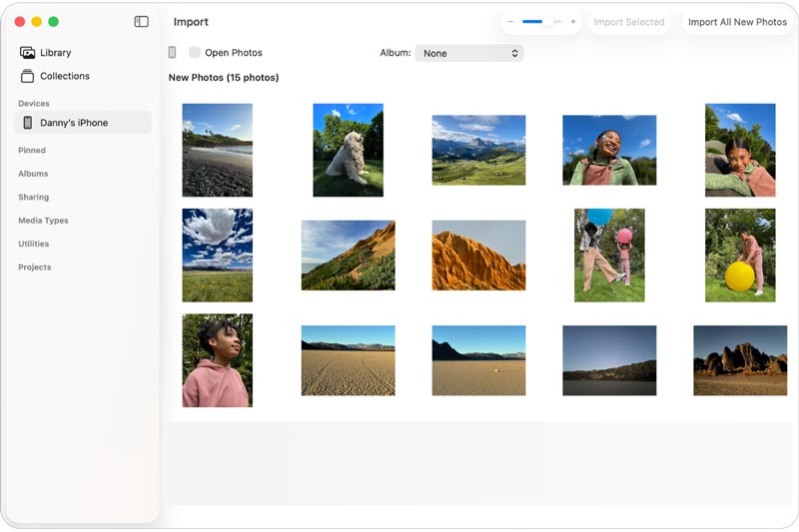Select the kids with blue and pink balloons photo

[609, 256]
